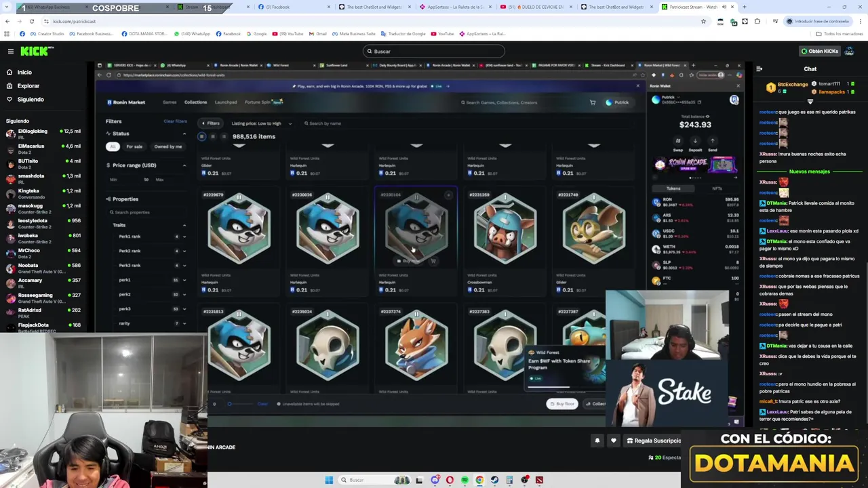Viewport: 868px width, 488px height.
Task: Collapse the Price range (USD) section
Action: click(x=184, y=165)
